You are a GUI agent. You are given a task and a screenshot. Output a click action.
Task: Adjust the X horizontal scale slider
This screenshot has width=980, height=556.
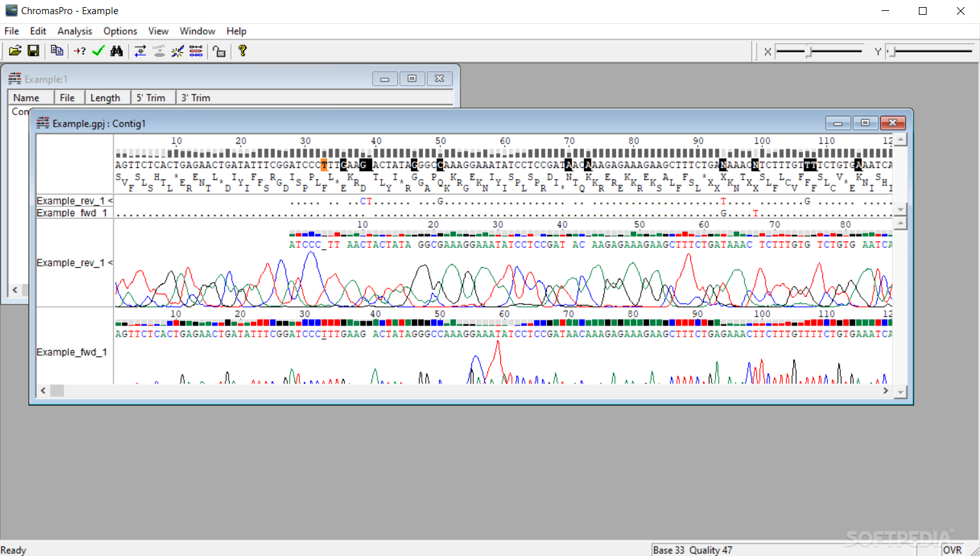coord(809,51)
